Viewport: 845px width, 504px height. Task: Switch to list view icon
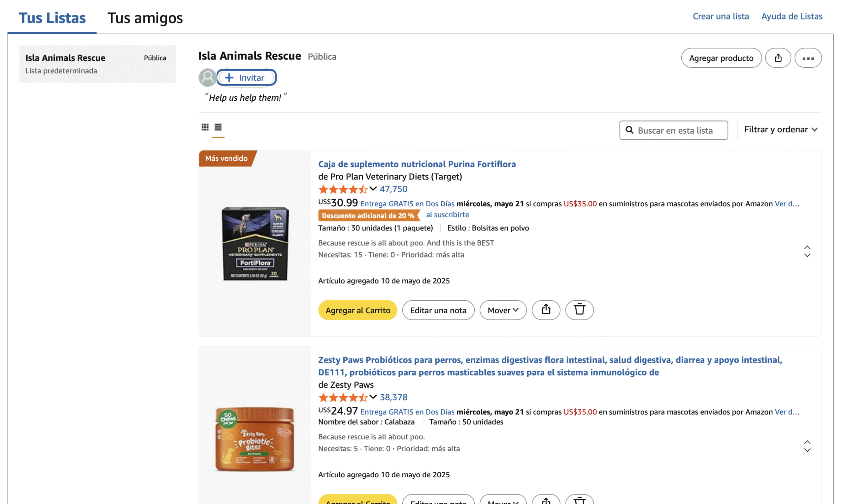click(218, 127)
